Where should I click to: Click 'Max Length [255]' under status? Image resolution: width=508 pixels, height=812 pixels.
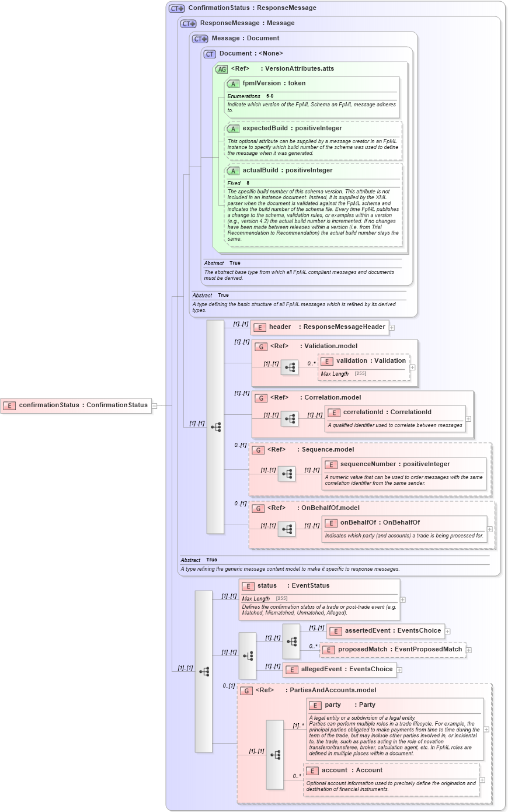tap(265, 599)
